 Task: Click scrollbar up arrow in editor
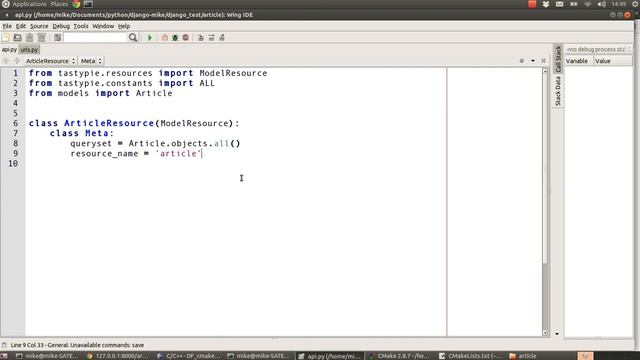coord(545,71)
